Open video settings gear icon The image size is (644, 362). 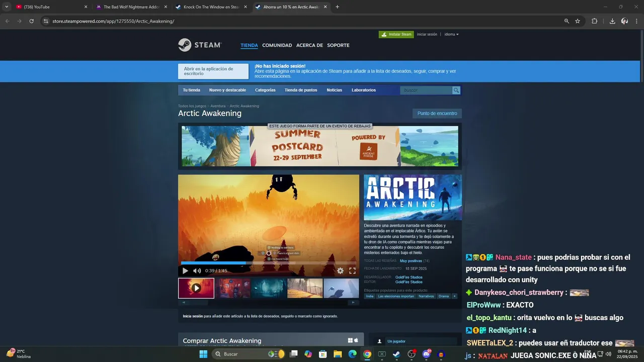[340, 270]
